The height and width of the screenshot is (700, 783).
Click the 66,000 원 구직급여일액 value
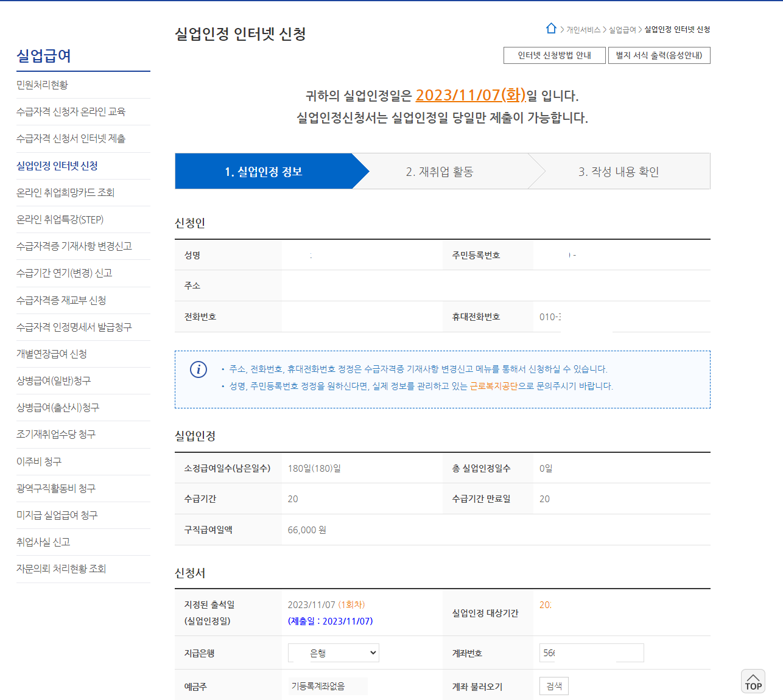click(307, 530)
